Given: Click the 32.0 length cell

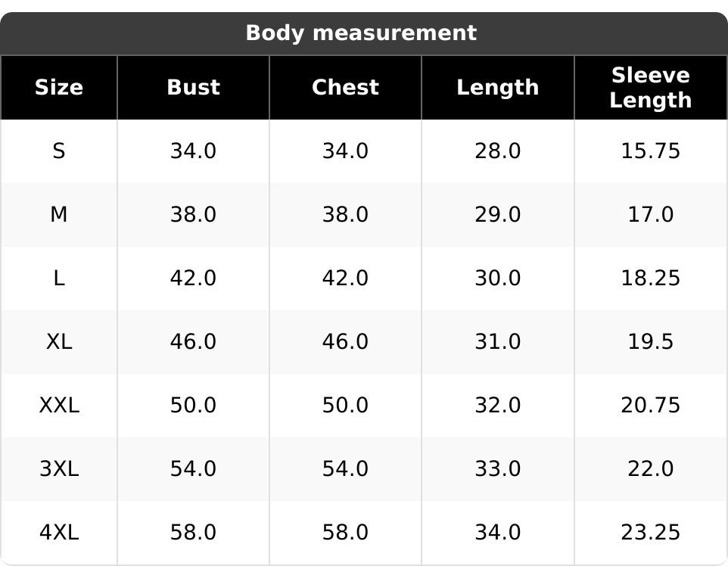Looking at the screenshot, I should tap(497, 406).
